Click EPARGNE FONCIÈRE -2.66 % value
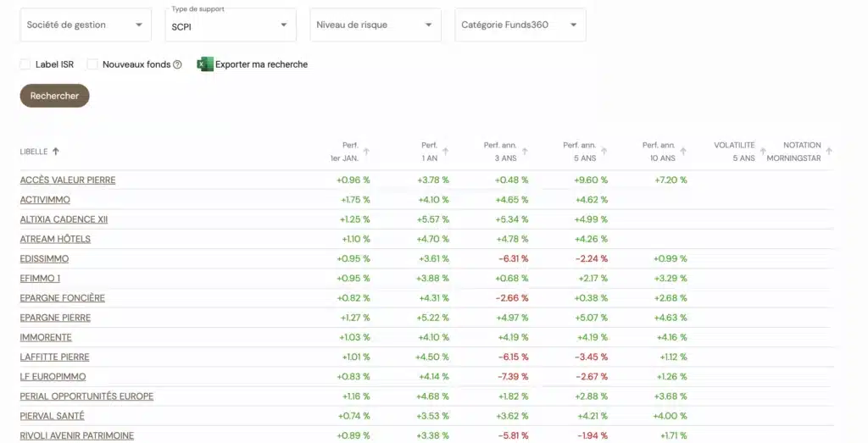Screen dimensions: 868x443 click(512, 297)
